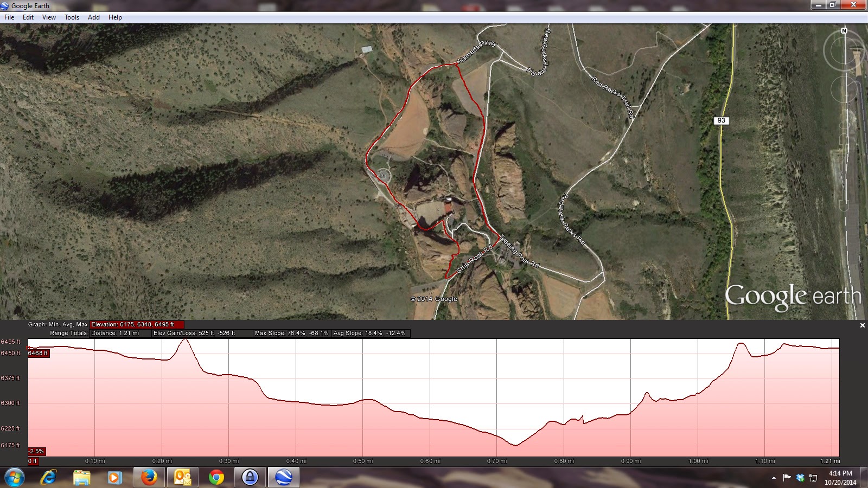Click the 1.00 mi tick label

tap(698, 461)
